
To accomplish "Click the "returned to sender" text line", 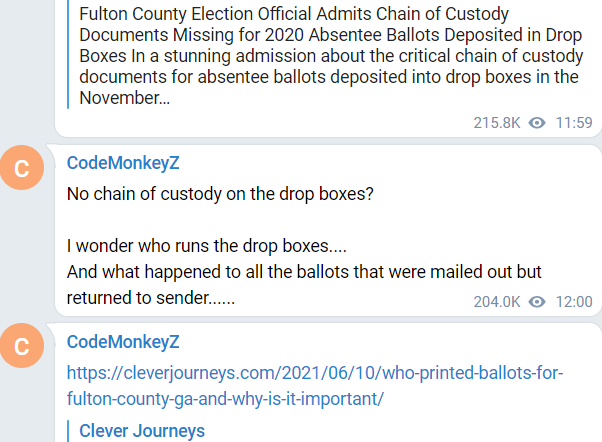I will coord(151,298).
